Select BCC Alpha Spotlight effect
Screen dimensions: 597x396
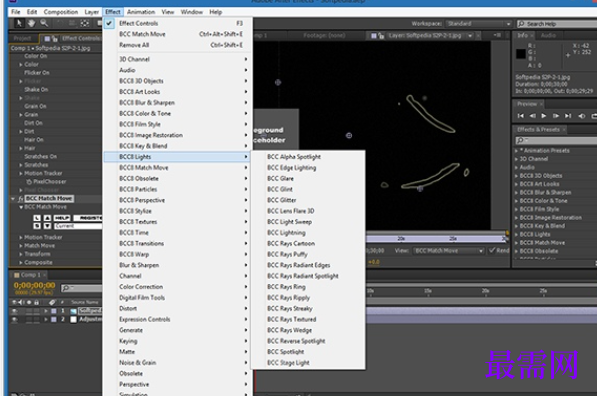tap(308, 157)
